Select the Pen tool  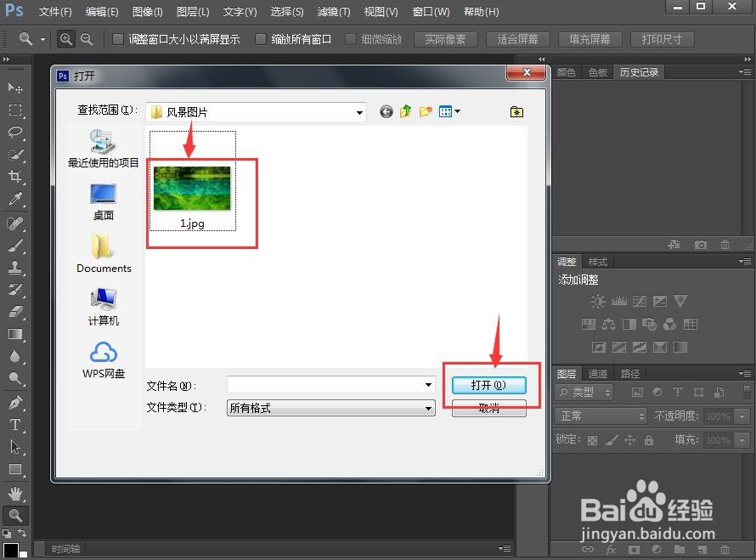click(x=15, y=402)
